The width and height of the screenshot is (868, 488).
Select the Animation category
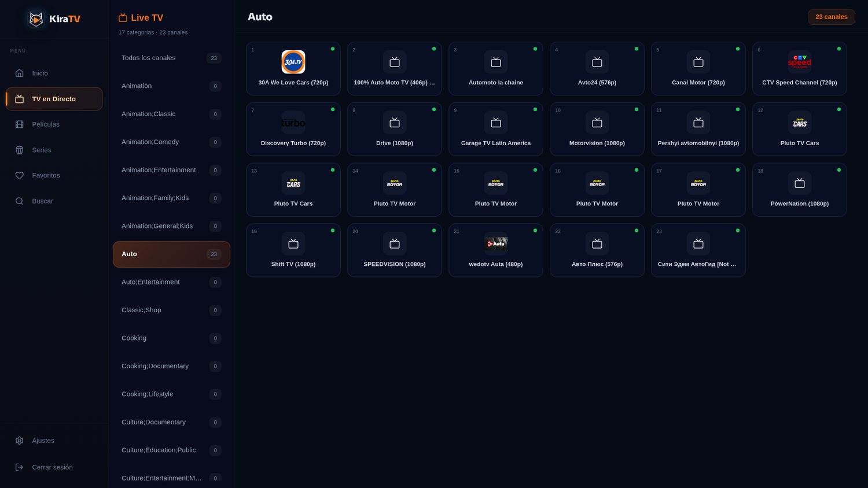click(x=171, y=86)
